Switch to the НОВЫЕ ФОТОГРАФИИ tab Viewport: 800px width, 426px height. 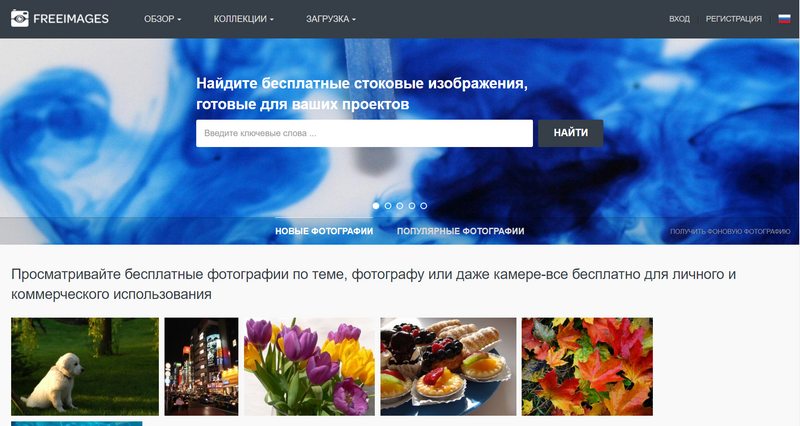(x=324, y=231)
